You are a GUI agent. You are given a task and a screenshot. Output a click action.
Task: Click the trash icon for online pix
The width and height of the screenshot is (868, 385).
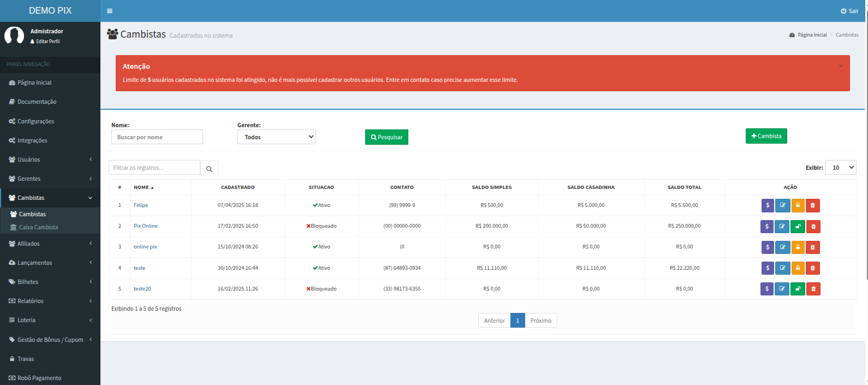[813, 247]
